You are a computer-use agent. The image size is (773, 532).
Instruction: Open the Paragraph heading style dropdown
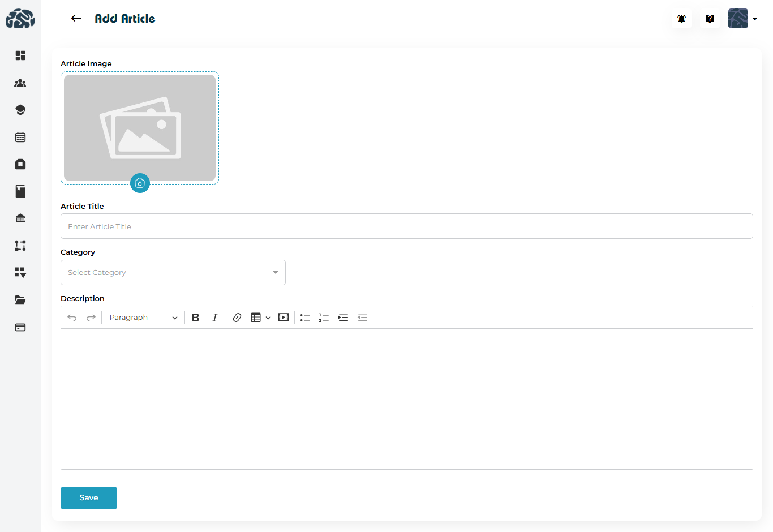[x=143, y=318]
